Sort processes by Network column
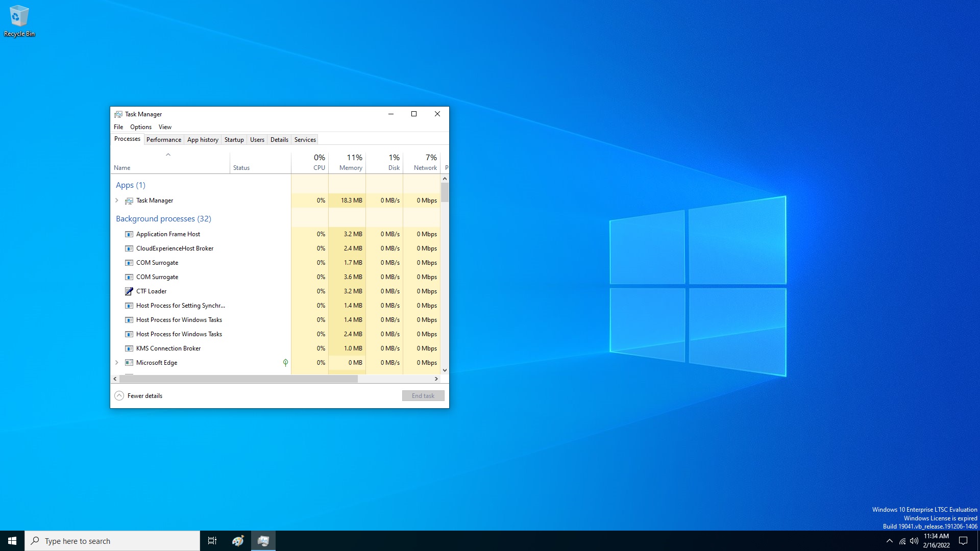 (422, 163)
